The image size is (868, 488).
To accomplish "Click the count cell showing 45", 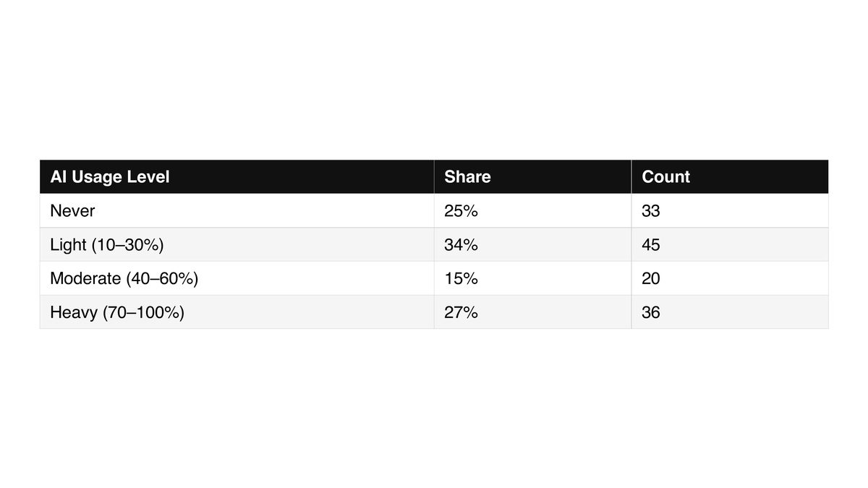I will (730, 244).
